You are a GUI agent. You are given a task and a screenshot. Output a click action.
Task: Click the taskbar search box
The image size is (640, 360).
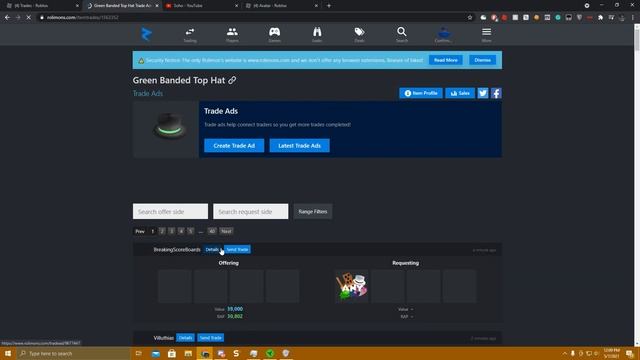pos(73,353)
